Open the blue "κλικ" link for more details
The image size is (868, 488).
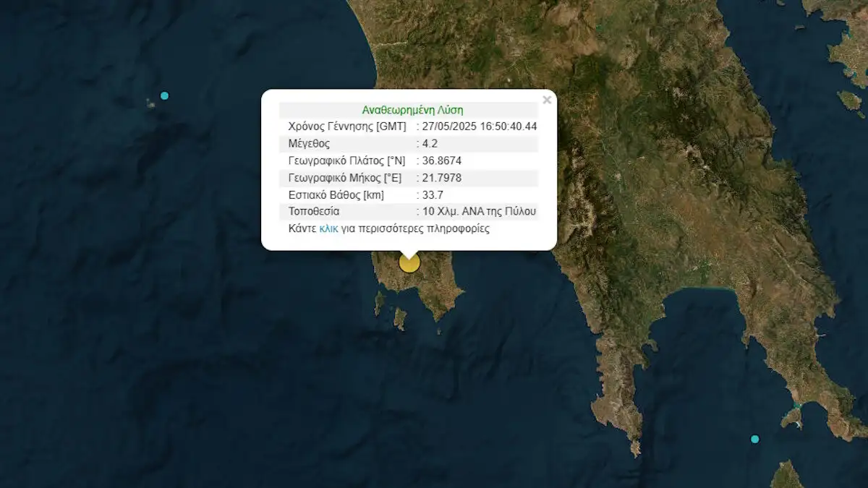[x=328, y=228]
